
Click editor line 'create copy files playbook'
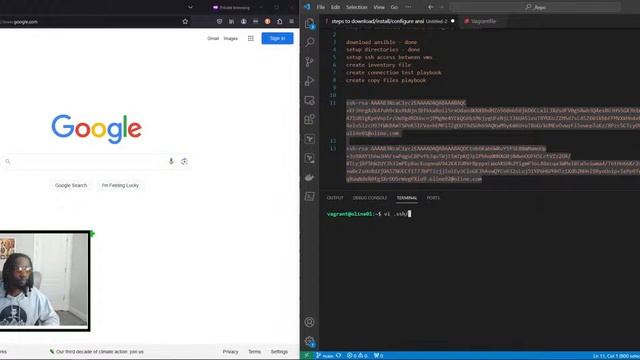click(386, 80)
